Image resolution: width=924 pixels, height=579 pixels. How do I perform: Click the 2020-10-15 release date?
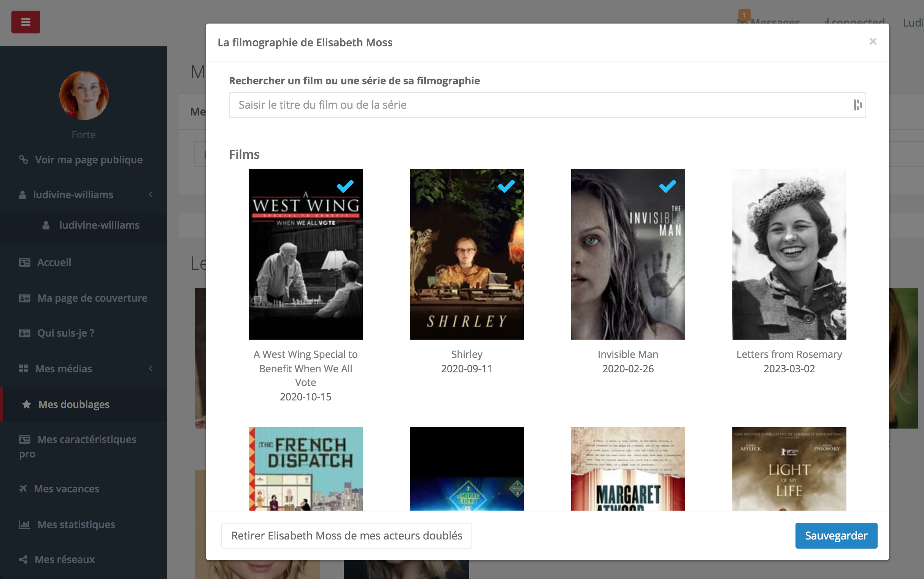pyautogui.click(x=305, y=397)
